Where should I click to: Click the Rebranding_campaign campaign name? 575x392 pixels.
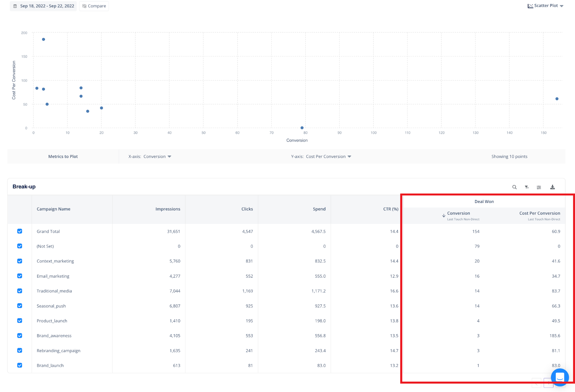59,351
